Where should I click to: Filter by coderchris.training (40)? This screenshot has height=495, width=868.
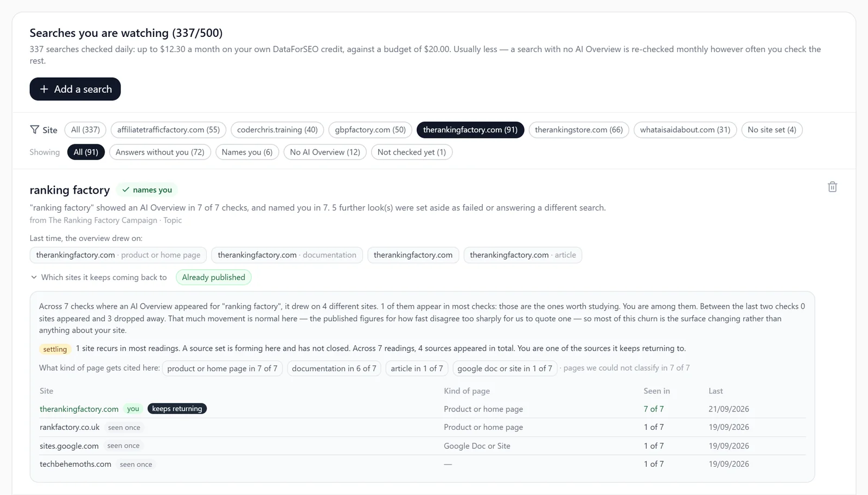tap(277, 130)
